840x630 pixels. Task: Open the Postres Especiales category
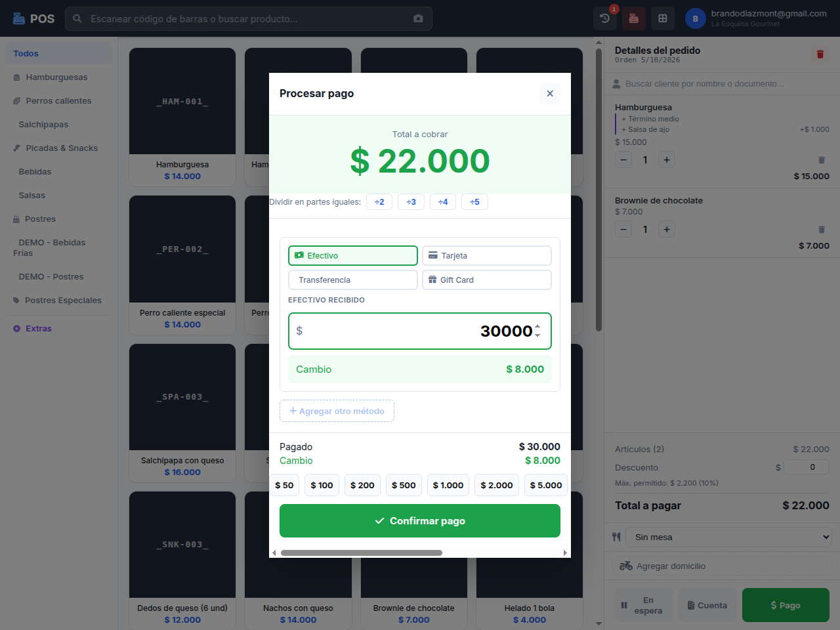tap(59, 301)
